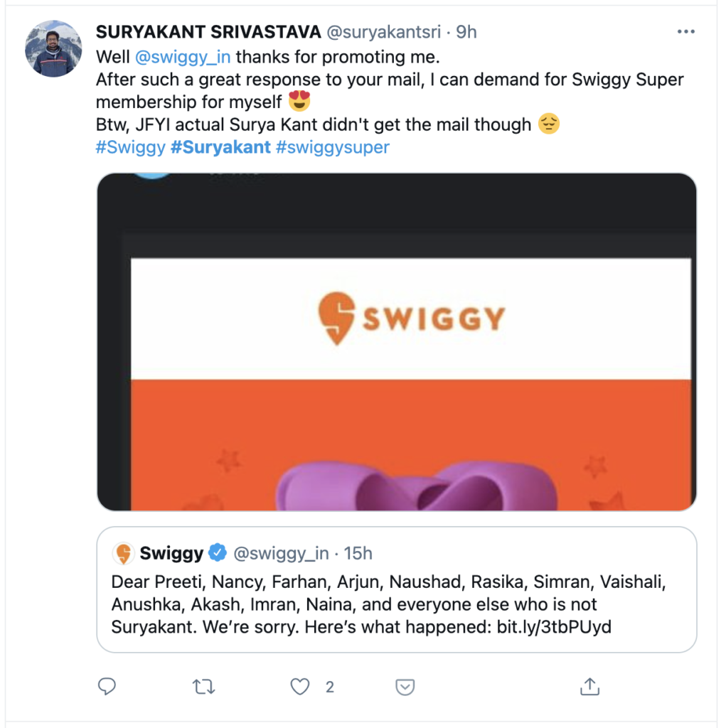Click the @suryakantsri handle
The height and width of the screenshot is (728, 726).
383,32
